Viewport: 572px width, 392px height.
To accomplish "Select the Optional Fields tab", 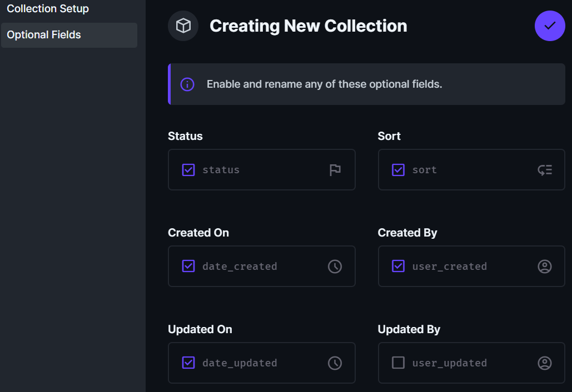I will [44, 35].
